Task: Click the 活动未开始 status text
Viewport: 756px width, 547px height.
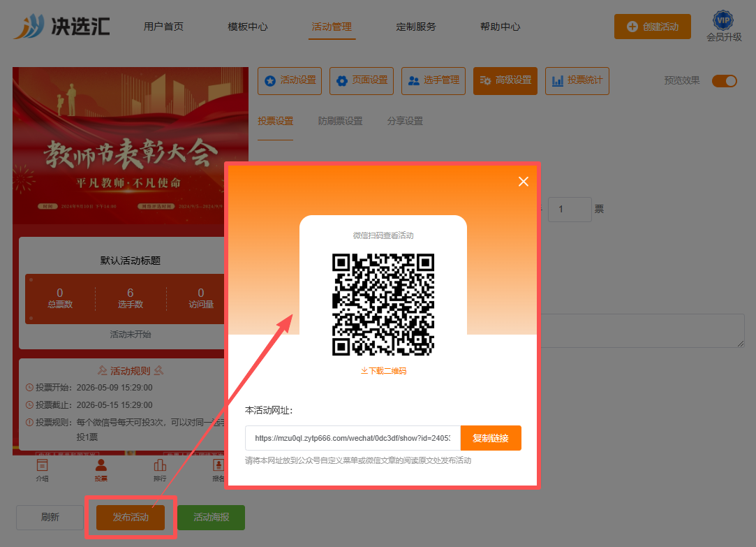Action: pyautogui.click(x=130, y=334)
